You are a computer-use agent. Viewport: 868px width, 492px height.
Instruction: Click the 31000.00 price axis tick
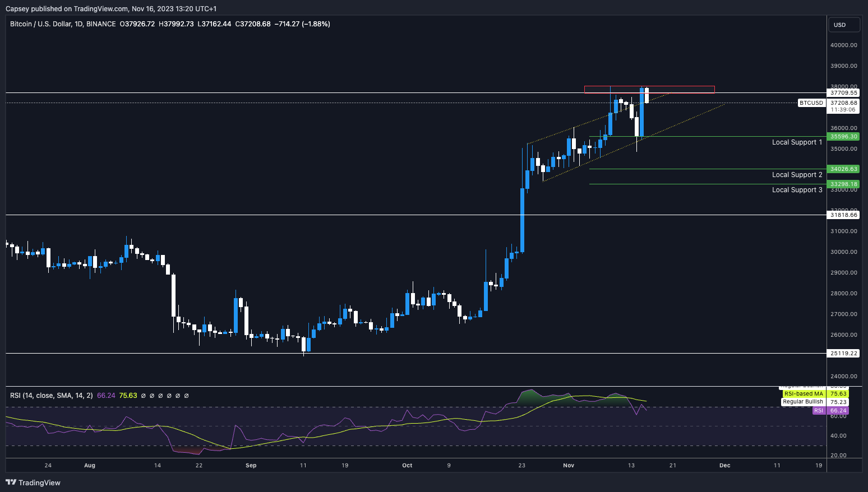click(844, 231)
